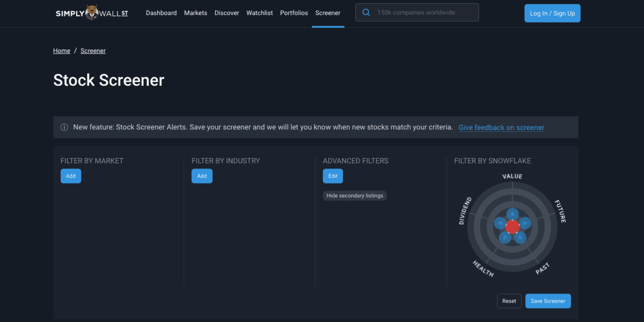Select the Screener tab in navigation
This screenshot has height=322, width=644.
point(328,13)
